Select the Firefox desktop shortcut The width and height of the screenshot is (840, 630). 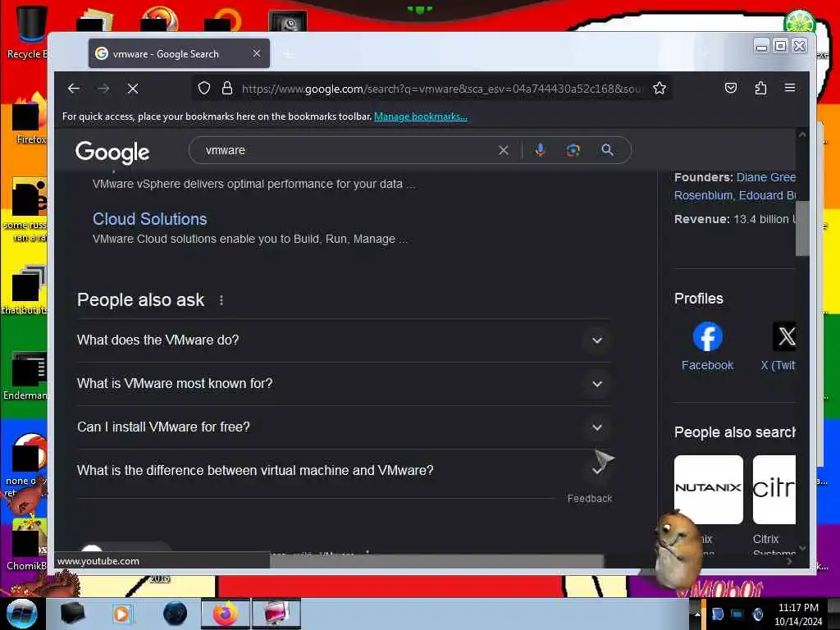pyautogui.click(x=30, y=119)
